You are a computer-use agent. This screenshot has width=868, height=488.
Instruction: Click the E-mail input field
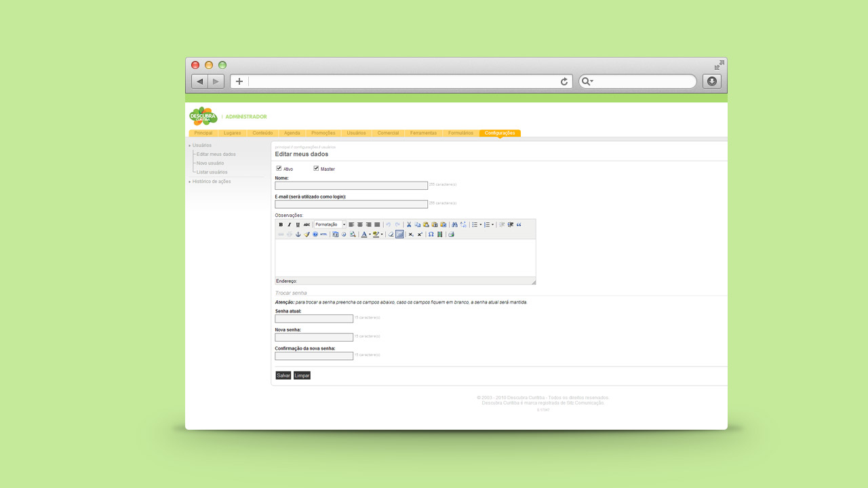pyautogui.click(x=351, y=204)
